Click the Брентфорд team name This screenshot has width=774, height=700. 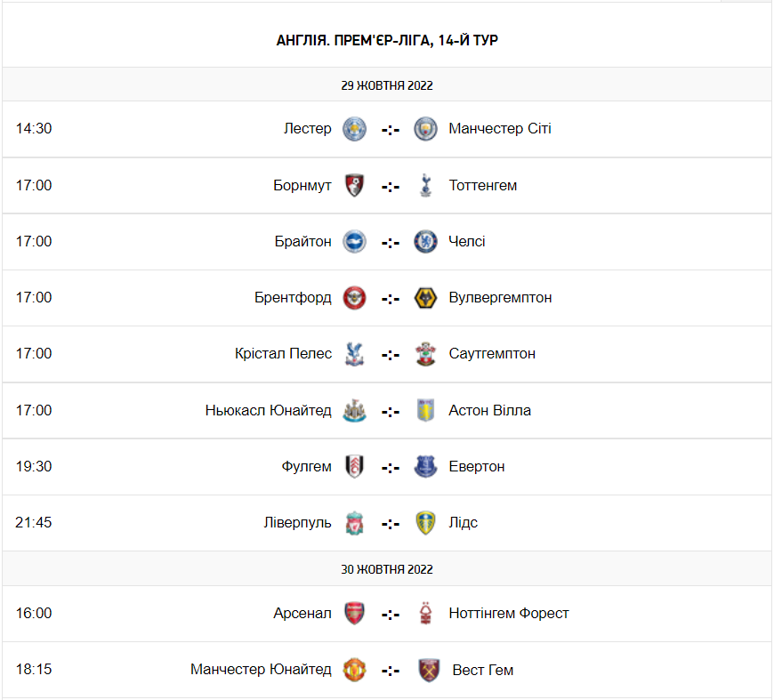(x=293, y=297)
